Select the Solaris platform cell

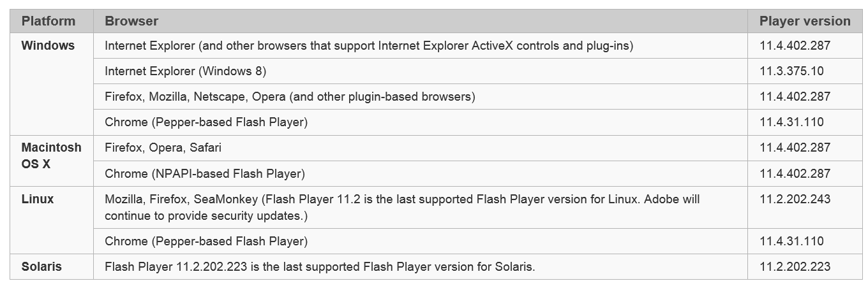click(x=41, y=267)
